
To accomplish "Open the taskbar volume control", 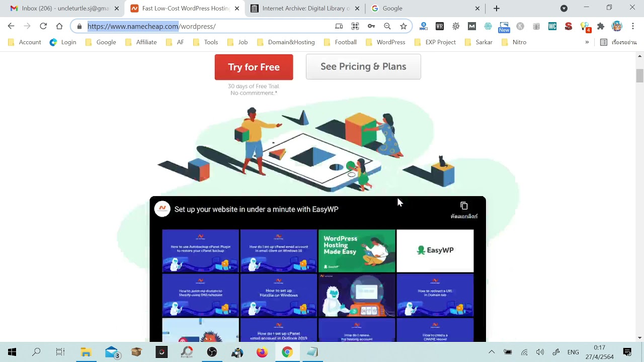I will (x=540, y=352).
